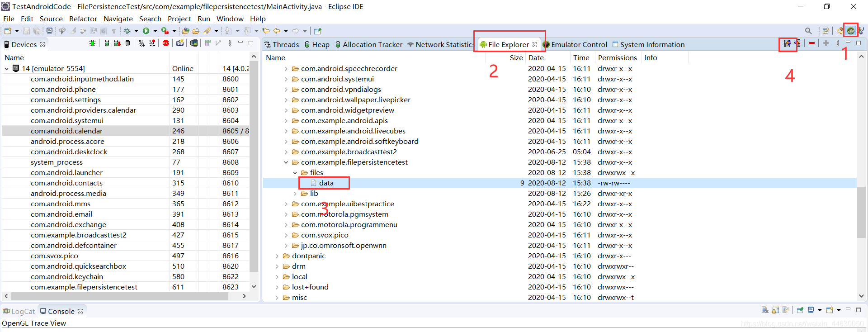Click the green Run button in the main toolbar
Screen dimensions: 868x332
pyautogui.click(x=146, y=31)
